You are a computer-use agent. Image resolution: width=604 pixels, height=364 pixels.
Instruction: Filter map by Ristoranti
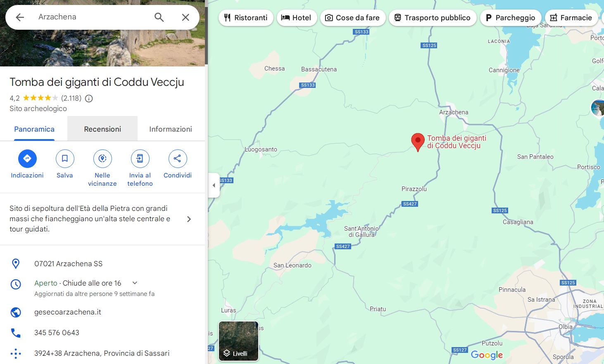pyautogui.click(x=246, y=18)
